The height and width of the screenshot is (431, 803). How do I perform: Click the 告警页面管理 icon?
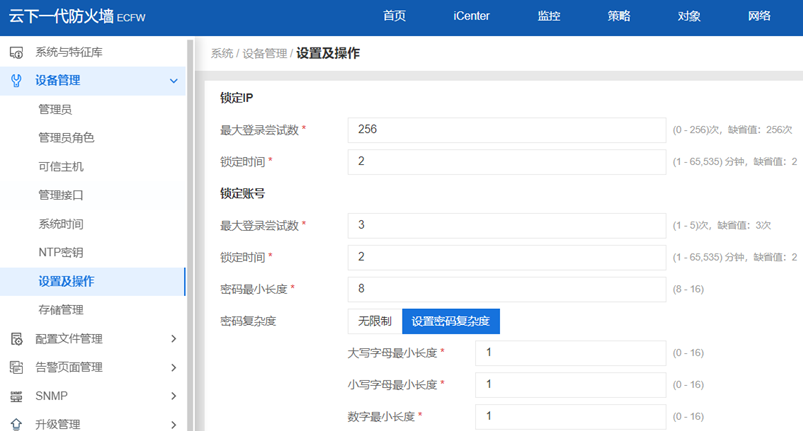[16, 367]
